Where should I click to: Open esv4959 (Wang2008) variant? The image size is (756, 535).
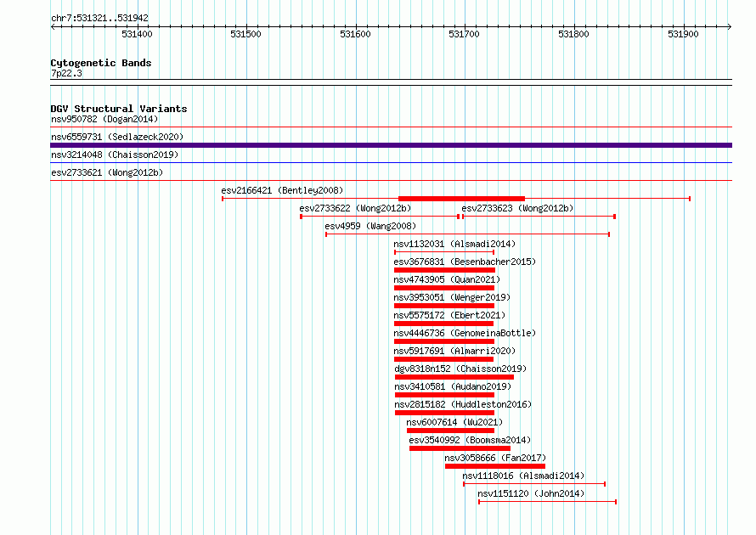370,226
